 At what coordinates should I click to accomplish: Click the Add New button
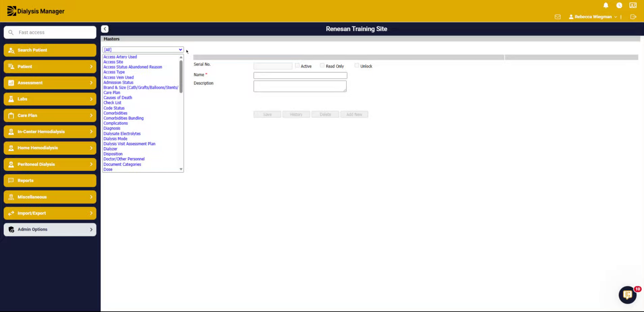(x=354, y=114)
